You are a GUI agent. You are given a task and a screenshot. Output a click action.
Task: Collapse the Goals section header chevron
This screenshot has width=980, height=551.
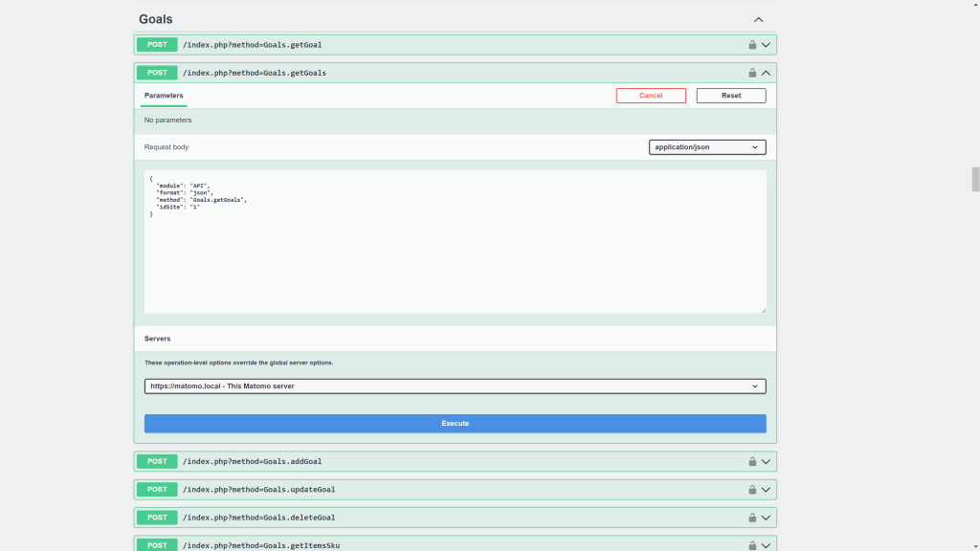(x=758, y=19)
